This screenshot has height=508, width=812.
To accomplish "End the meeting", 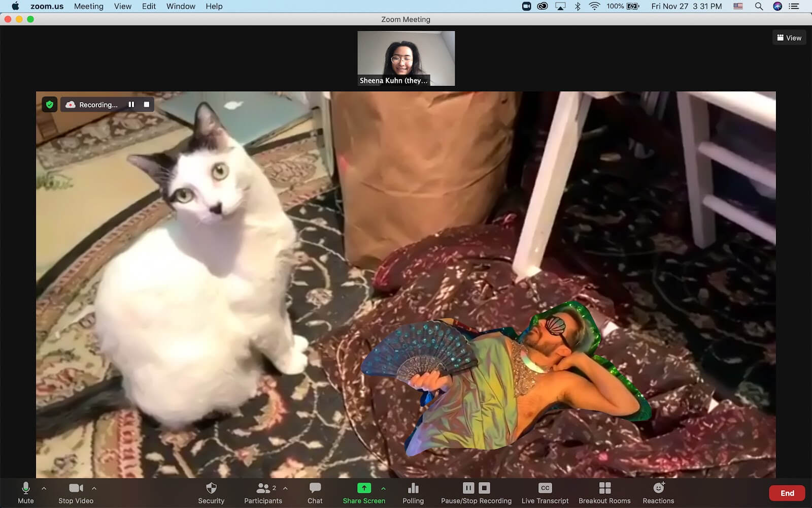I will point(787,493).
